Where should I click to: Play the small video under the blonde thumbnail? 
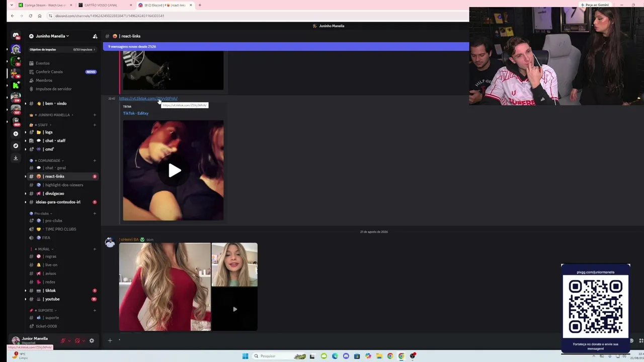(x=234, y=309)
